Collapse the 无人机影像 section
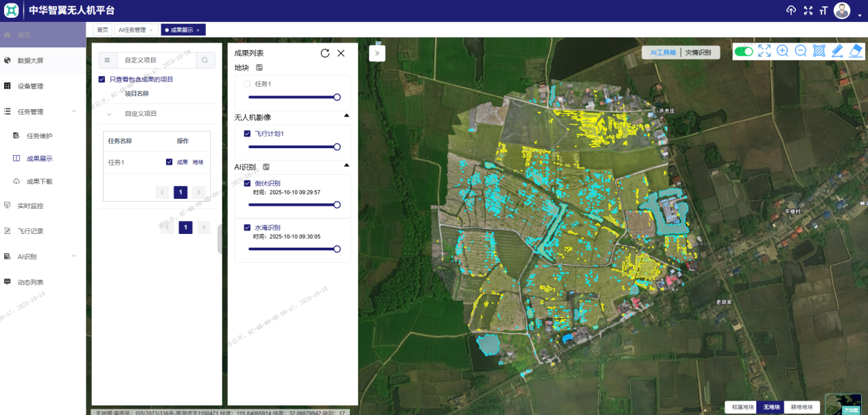This screenshot has height=415, width=868. coord(347,116)
